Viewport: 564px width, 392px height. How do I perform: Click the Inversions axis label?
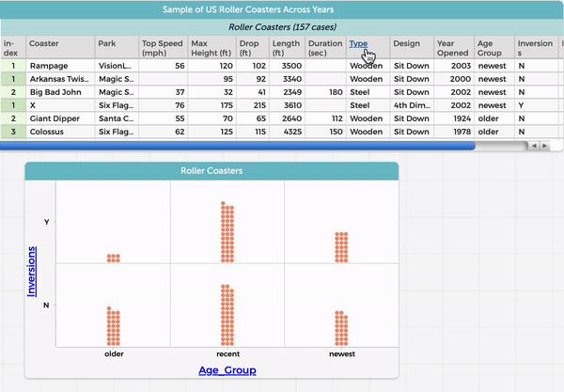pos(32,272)
